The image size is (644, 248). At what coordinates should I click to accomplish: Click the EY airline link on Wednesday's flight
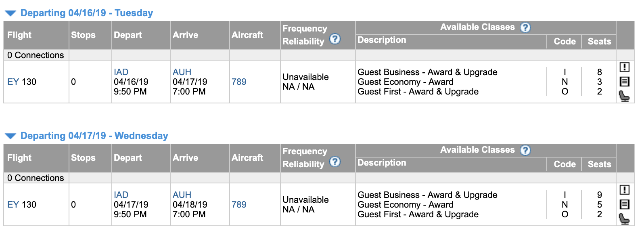(13, 205)
